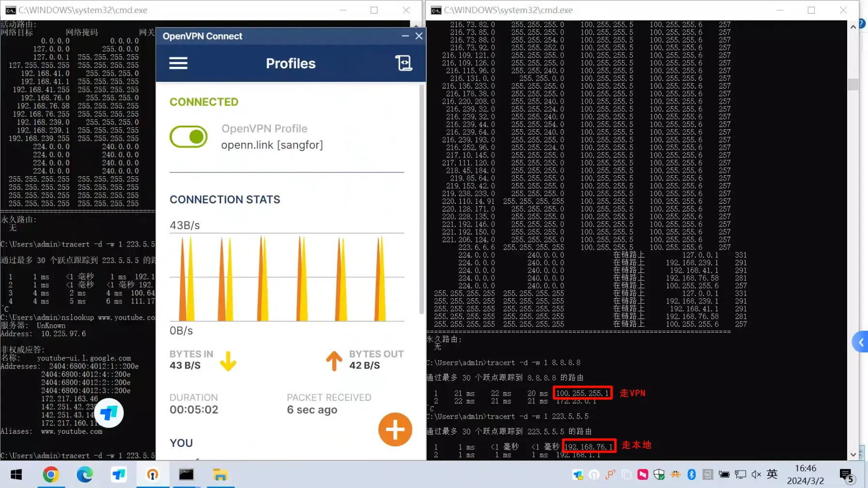Click the 43B/s graph maximum label

pos(184,225)
